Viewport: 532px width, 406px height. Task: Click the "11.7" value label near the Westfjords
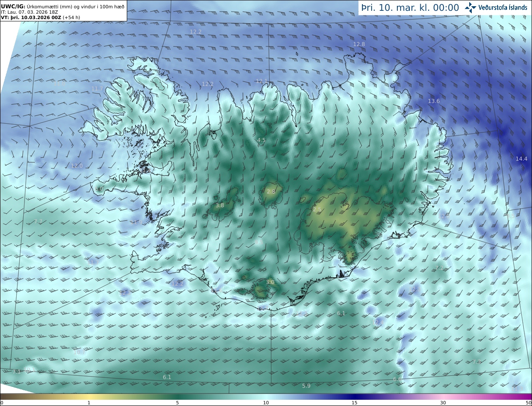(97, 88)
